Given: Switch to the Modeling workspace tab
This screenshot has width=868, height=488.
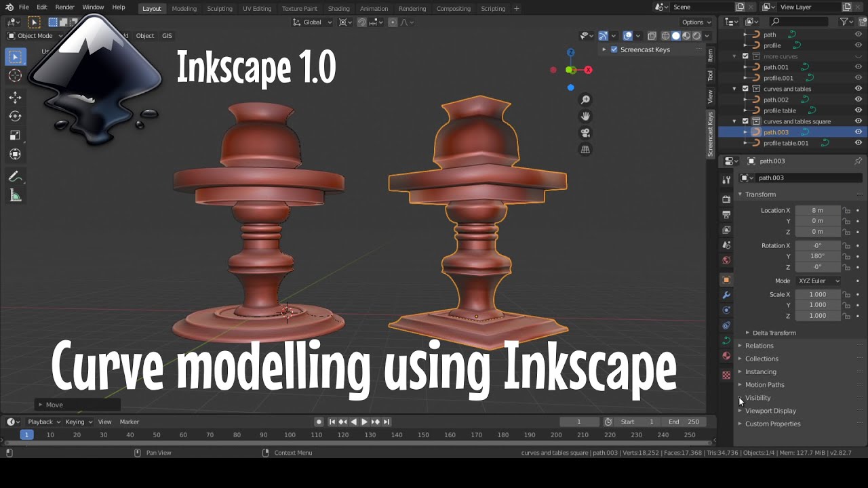Looking at the screenshot, I should [184, 8].
